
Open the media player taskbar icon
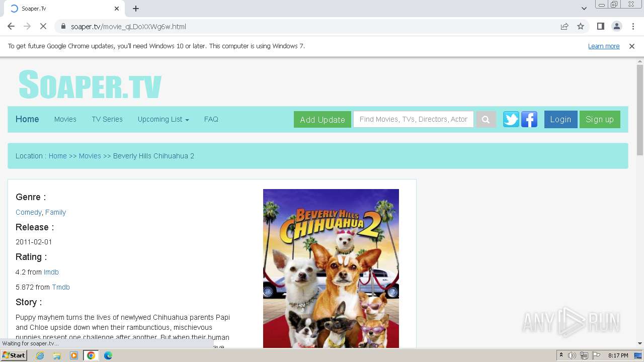point(74,355)
